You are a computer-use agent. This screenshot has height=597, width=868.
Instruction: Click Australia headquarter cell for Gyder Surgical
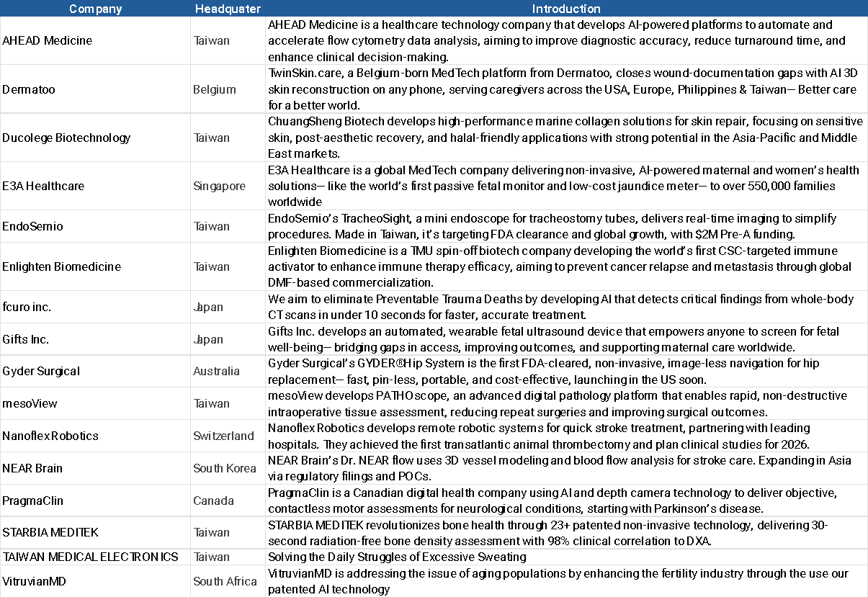pos(228,371)
